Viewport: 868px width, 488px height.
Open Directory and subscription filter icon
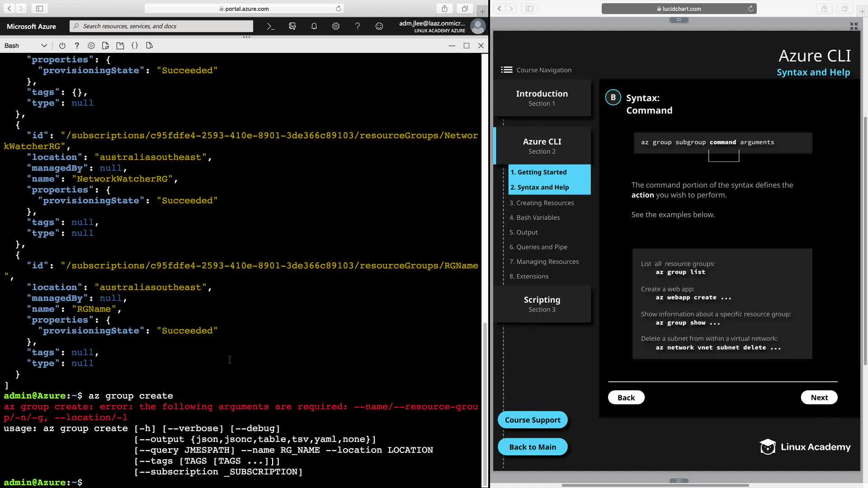click(292, 26)
